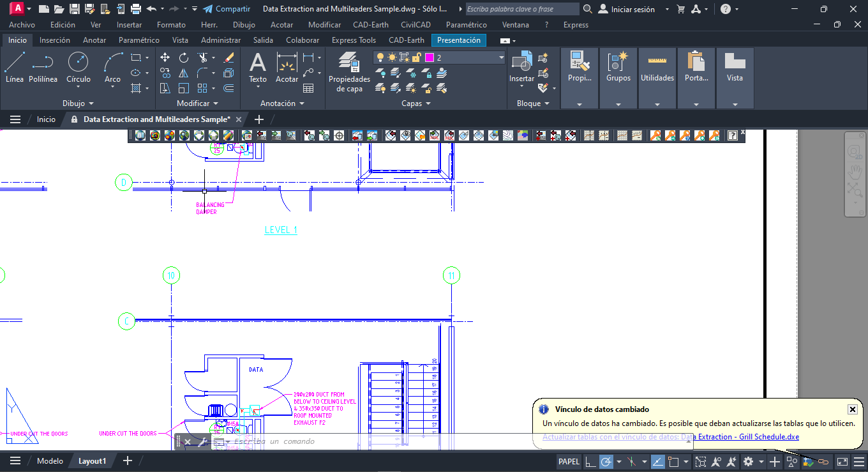Toggle the PAPEL space button
The width and height of the screenshot is (868, 472).
(x=569, y=461)
